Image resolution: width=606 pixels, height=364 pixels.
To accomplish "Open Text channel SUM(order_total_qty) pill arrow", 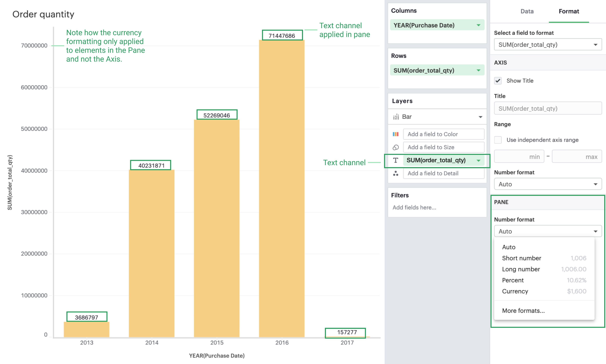I will click(478, 160).
